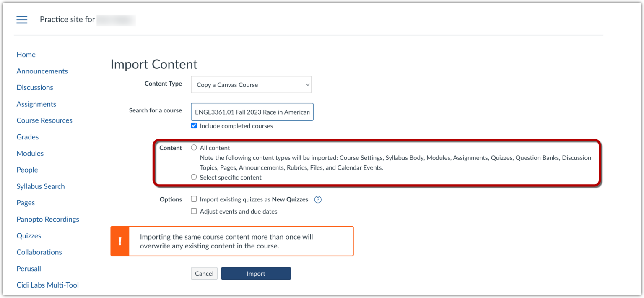
Task: Open Course Resources from the sidebar
Action: (44, 120)
